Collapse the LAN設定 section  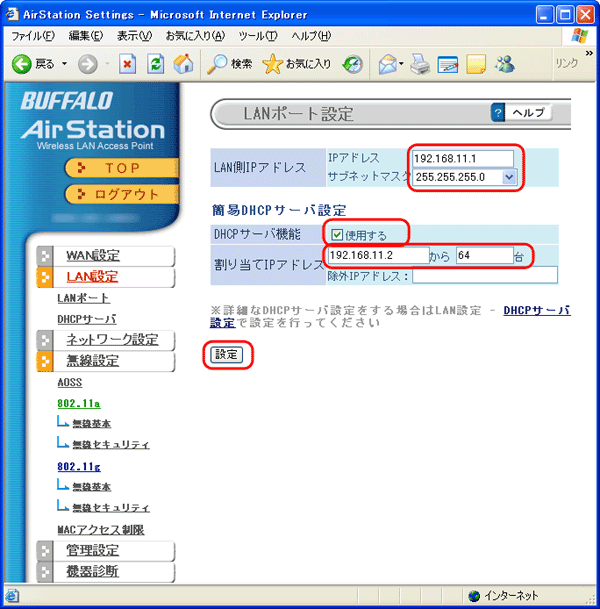106,277
